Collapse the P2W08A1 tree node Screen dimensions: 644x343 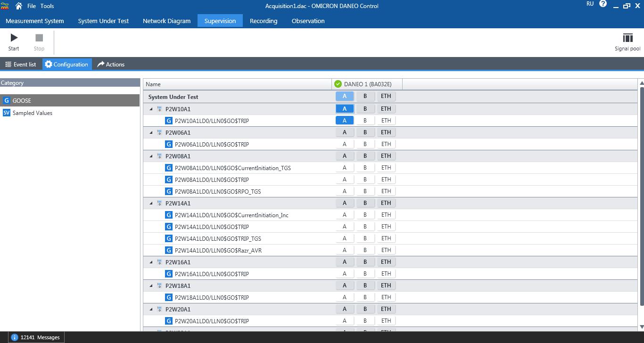(x=151, y=156)
